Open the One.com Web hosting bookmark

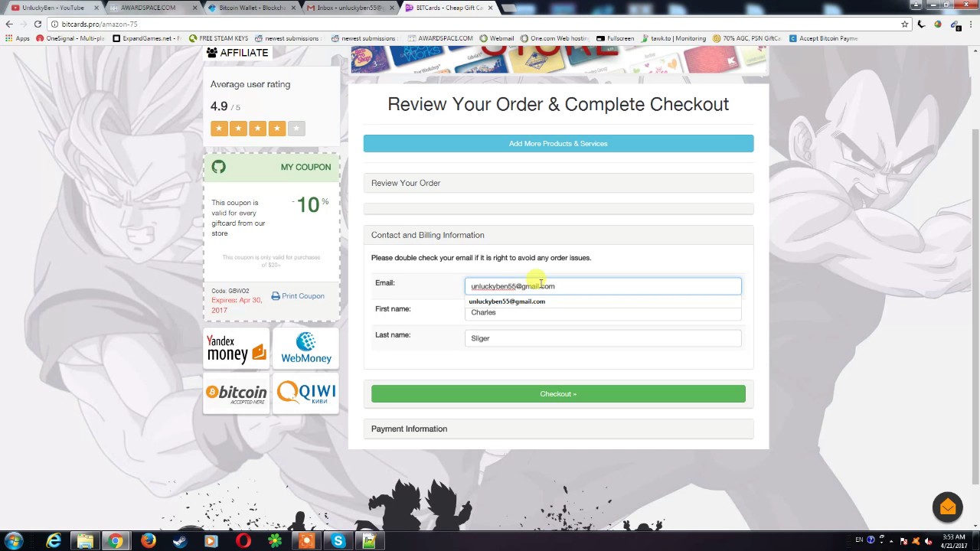(555, 38)
